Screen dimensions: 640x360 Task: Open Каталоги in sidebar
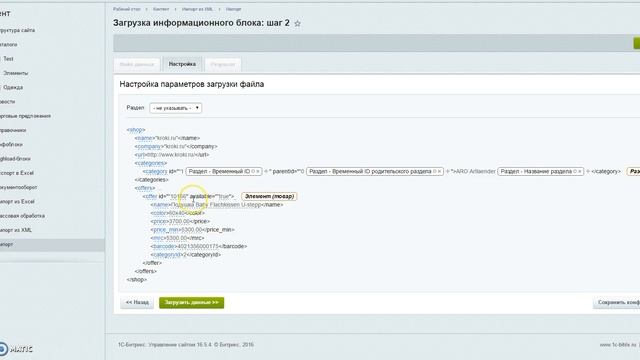9,44
